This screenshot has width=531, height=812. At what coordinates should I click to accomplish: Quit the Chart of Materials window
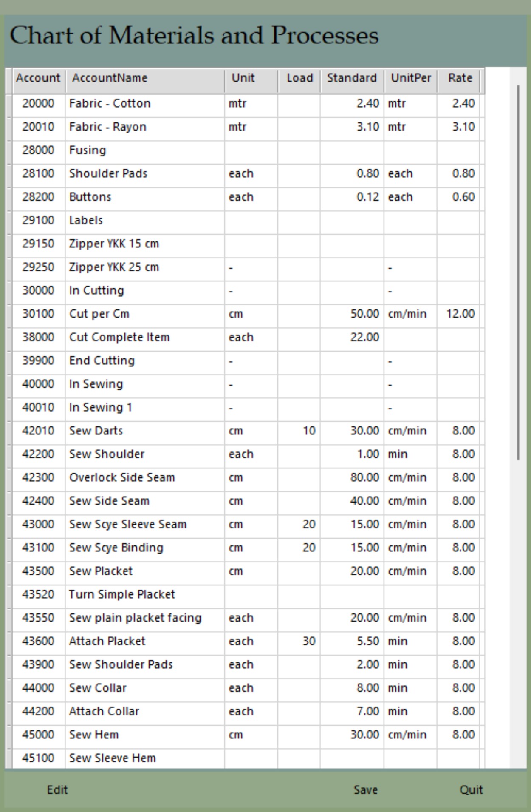[471, 790]
